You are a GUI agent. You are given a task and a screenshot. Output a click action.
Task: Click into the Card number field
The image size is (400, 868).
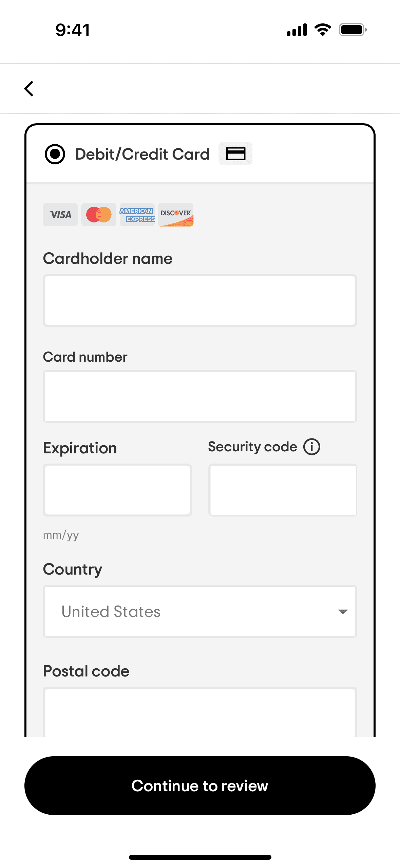(x=199, y=396)
